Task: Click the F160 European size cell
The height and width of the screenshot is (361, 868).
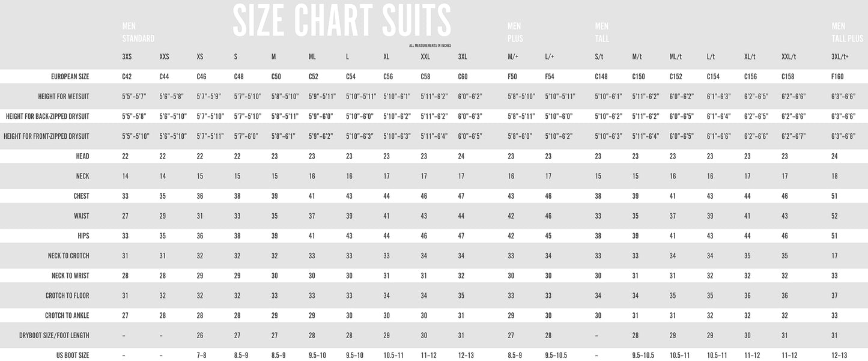Action: click(837, 77)
